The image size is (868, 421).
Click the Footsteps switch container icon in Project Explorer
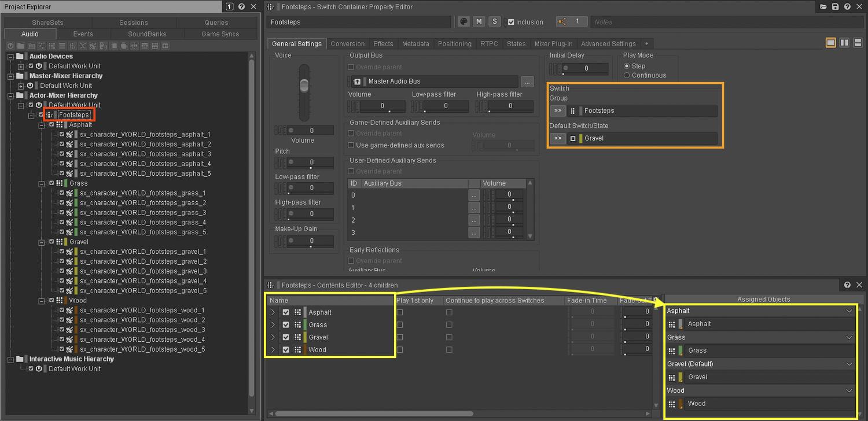[x=49, y=115]
